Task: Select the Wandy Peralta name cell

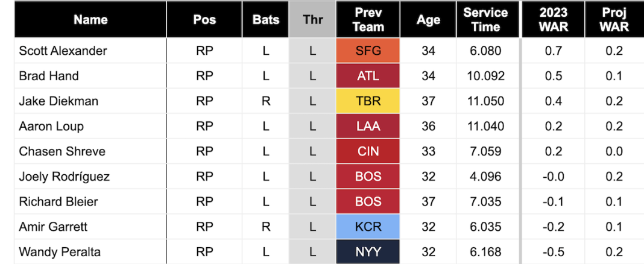Action: pos(60,252)
